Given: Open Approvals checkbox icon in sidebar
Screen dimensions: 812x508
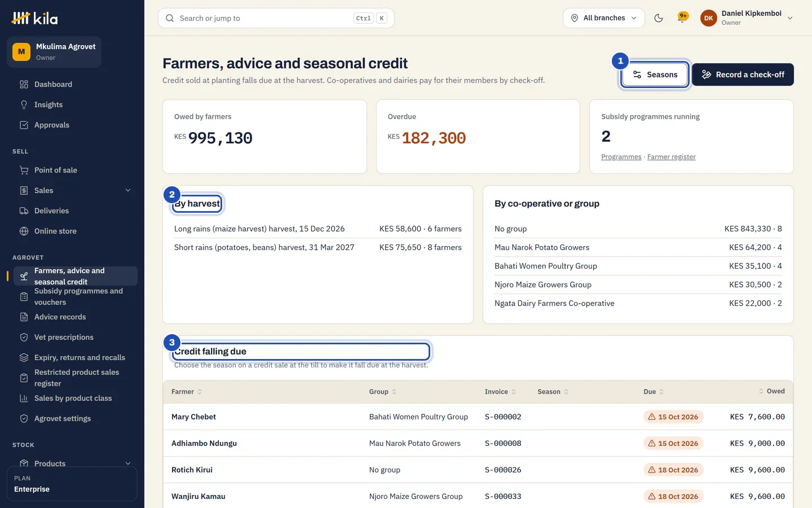Looking at the screenshot, I should (x=24, y=125).
